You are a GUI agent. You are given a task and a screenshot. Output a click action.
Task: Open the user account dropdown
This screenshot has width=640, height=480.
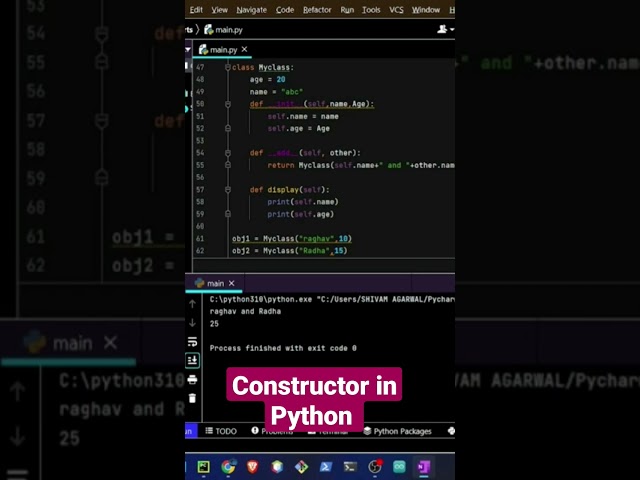pyautogui.click(x=445, y=29)
